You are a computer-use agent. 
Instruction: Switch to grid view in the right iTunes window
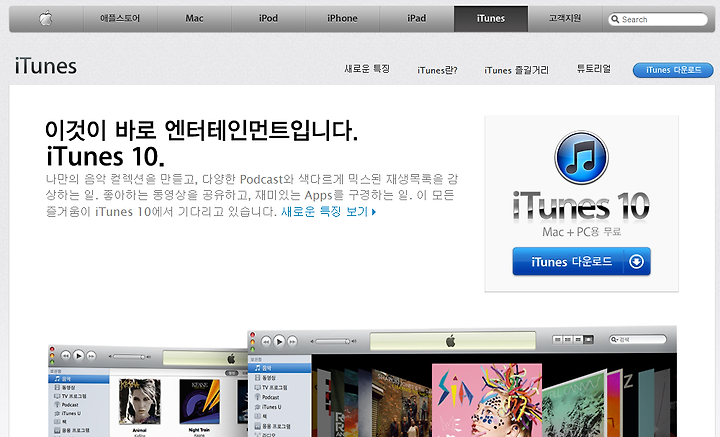pyautogui.click(x=578, y=340)
